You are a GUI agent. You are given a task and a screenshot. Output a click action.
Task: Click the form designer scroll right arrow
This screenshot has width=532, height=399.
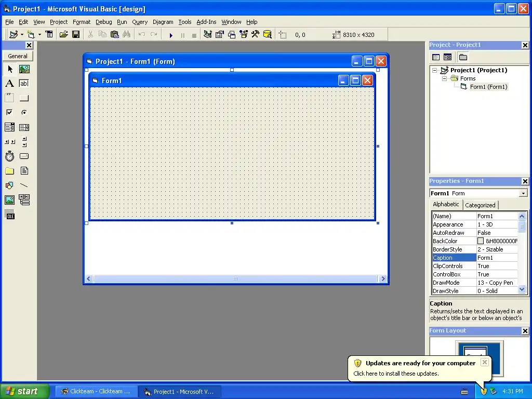[x=383, y=278]
